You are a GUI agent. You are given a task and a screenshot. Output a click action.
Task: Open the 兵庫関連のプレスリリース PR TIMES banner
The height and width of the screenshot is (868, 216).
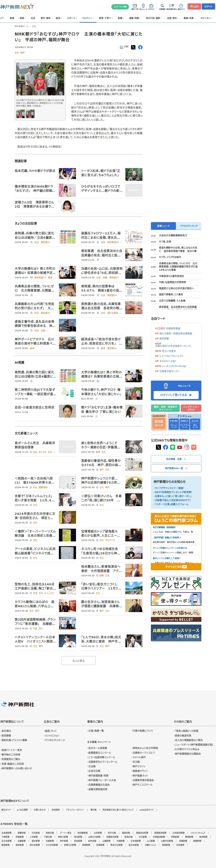176,633
